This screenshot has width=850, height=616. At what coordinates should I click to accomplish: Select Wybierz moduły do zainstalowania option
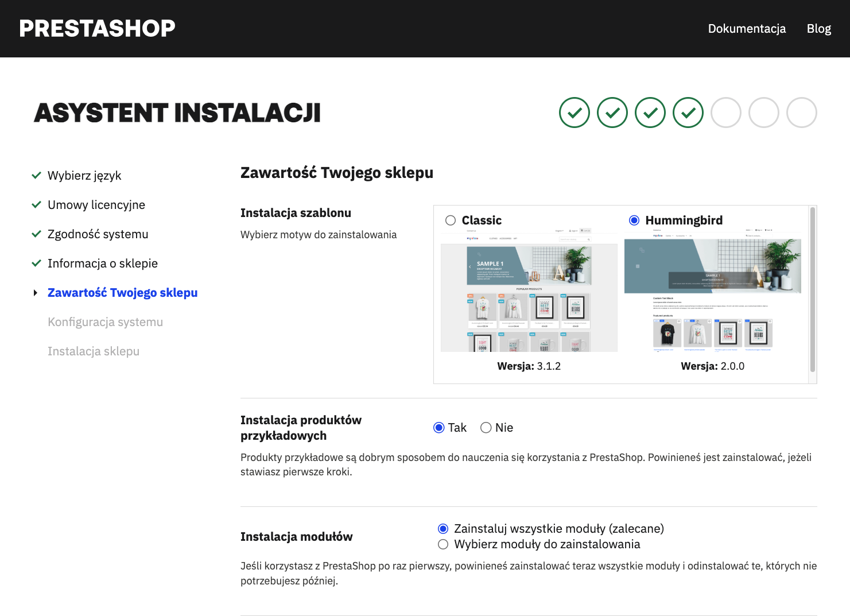click(443, 544)
